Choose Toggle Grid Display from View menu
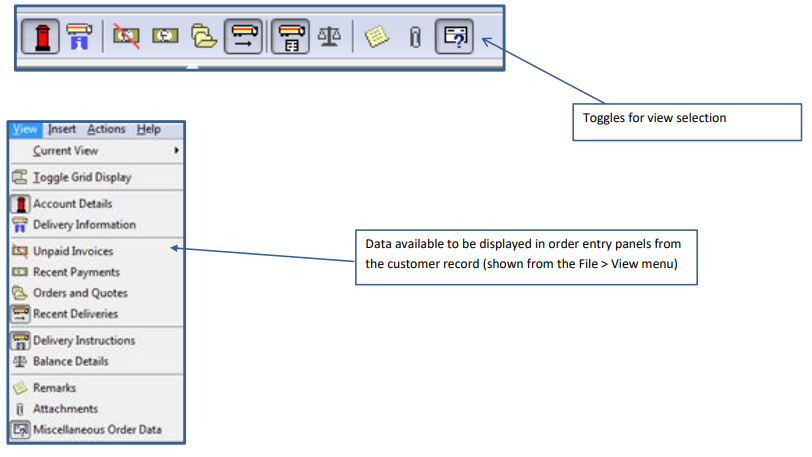812x457 pixels. [82, 177]
